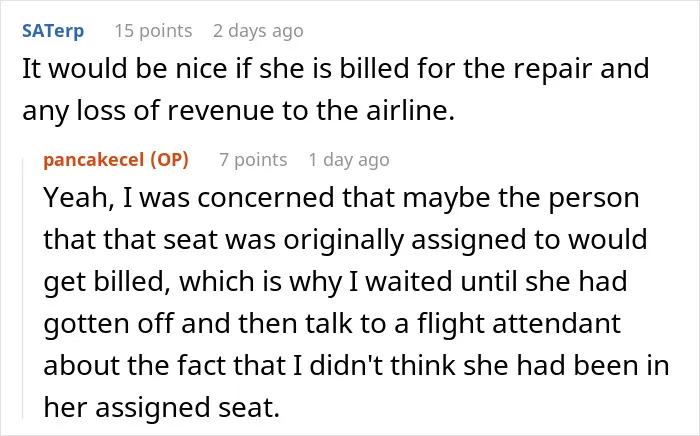The height and width of the screenshot is (436, 700).
Task: Open the 2 days ago permalink
Action: 258,31
